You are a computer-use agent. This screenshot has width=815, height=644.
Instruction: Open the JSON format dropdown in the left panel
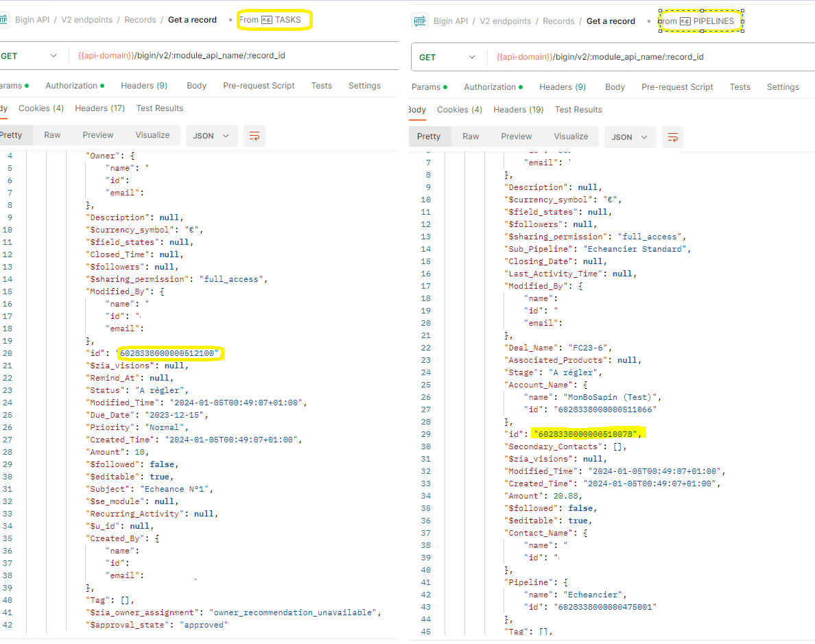(x=211, y=136)
